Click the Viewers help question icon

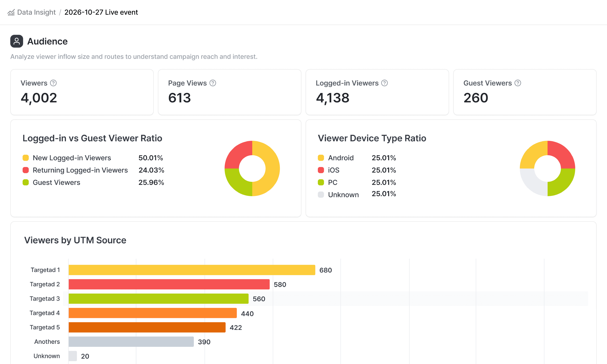click(53, 83)
